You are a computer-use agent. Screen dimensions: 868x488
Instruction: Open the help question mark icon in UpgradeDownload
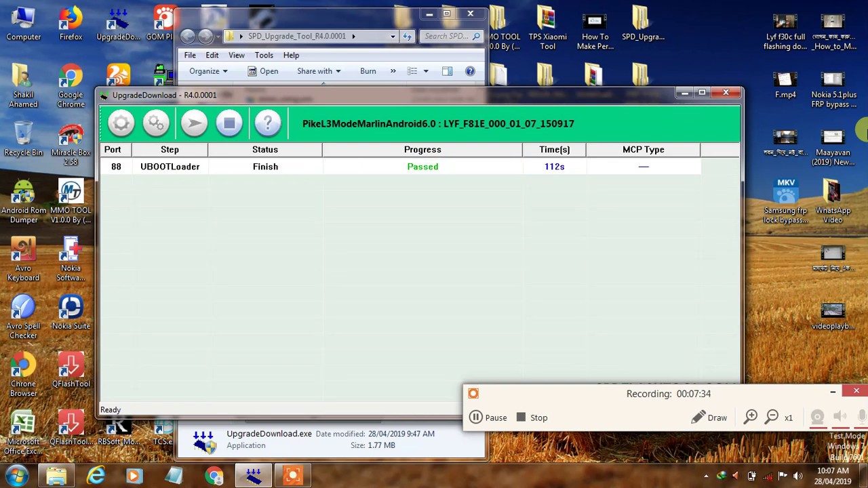coord(268,123)
